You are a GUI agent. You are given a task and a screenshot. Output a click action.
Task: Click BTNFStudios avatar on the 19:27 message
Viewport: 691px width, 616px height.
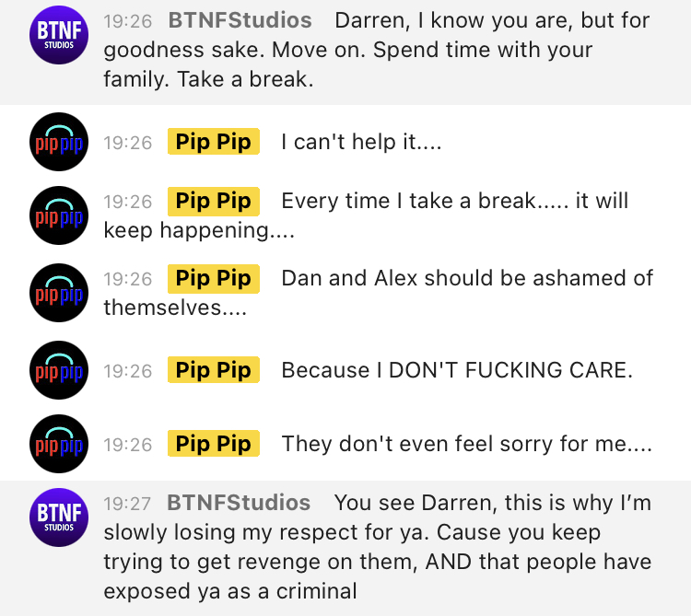coord(59,517)
